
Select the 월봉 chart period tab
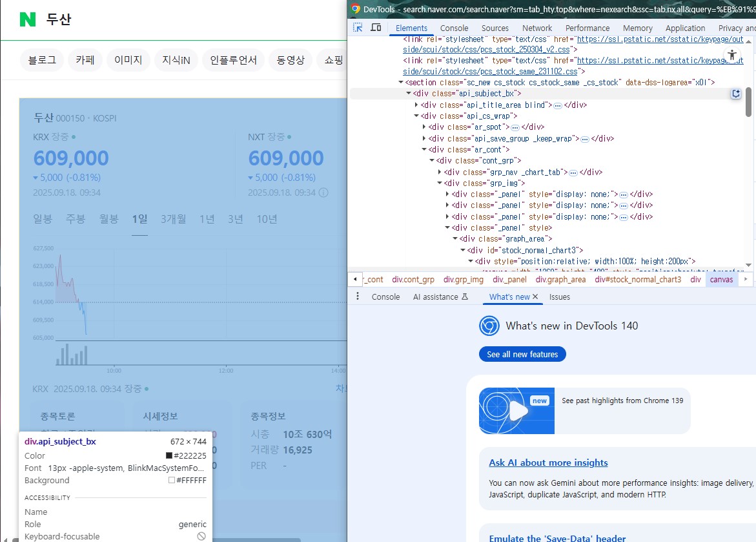tap(108, 219)
